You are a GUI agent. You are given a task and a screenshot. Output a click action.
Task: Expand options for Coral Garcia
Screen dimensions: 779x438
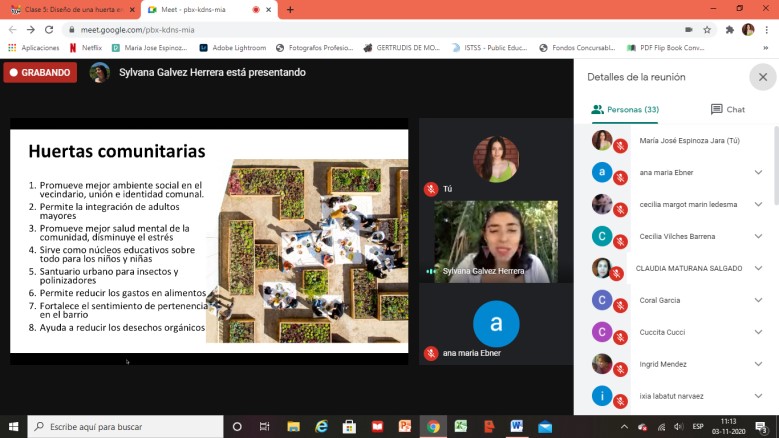(x=757, y=299)
